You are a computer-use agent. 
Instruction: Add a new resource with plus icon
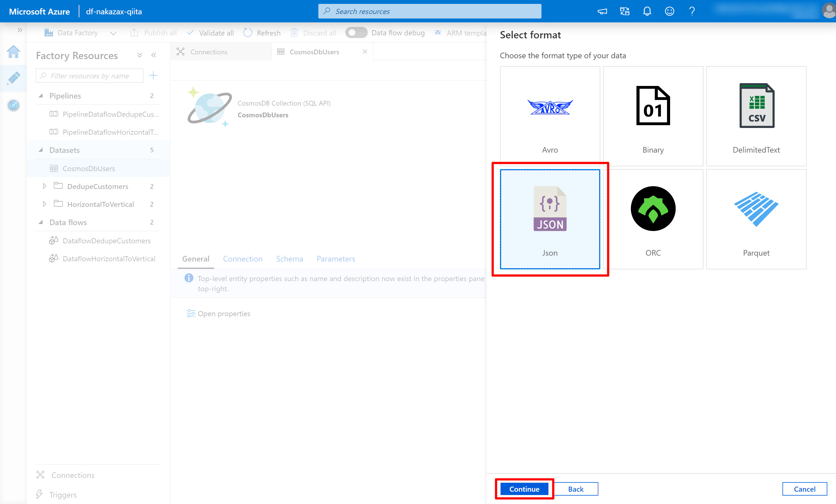(x=153, y=75)
